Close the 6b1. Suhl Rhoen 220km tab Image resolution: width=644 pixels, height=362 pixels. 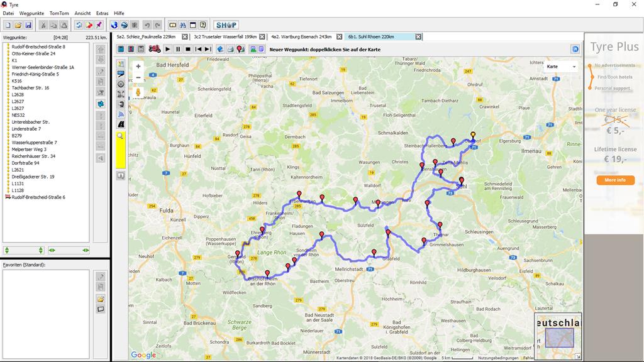coord(418,36)
